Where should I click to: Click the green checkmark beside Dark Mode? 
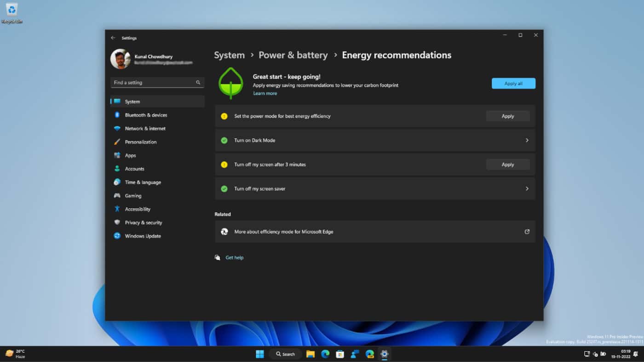pos(224,140)
